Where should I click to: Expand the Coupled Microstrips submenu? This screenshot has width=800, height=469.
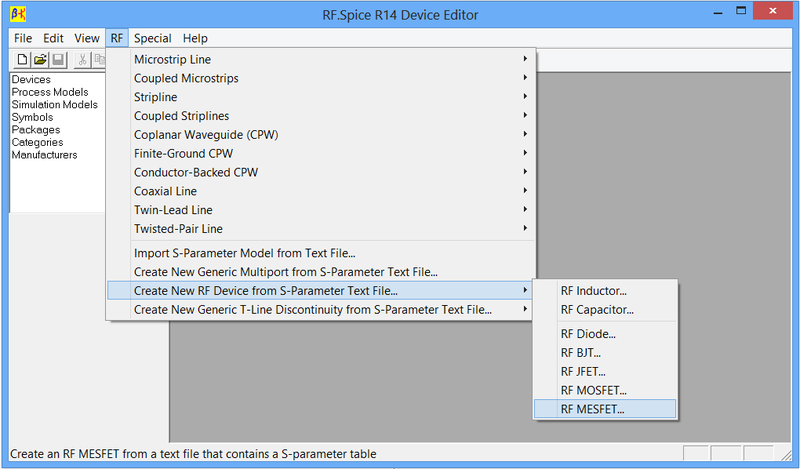click(321, 78)
